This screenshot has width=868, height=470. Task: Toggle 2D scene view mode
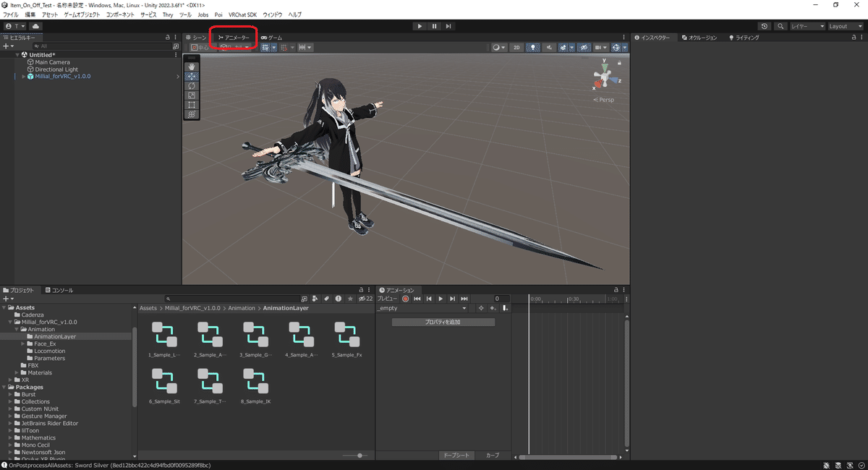(x=516, y=48)
